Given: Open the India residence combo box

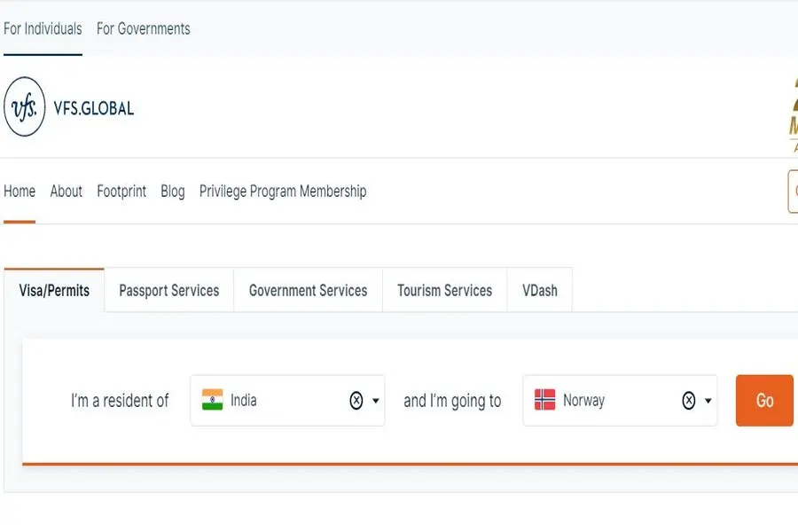Looking at the screenshot, I should [287, 401].
